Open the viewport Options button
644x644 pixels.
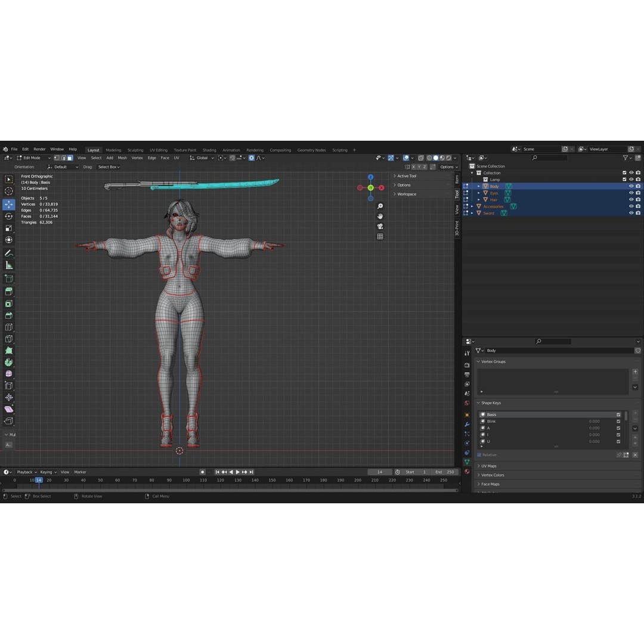(448, 167)
